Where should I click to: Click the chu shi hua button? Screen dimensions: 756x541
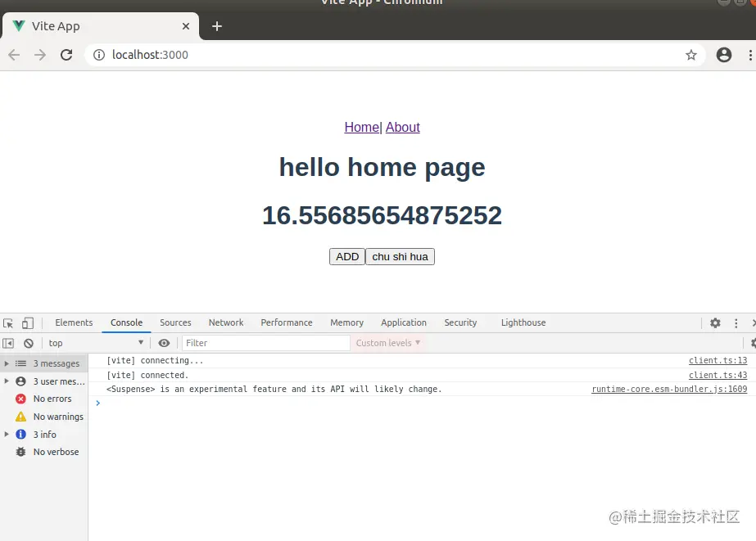click(x=401, y=257)
